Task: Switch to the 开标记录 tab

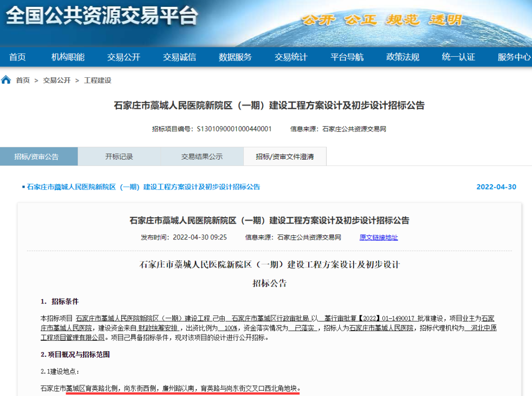Action: pyautogui.click(x=119, y=157)
